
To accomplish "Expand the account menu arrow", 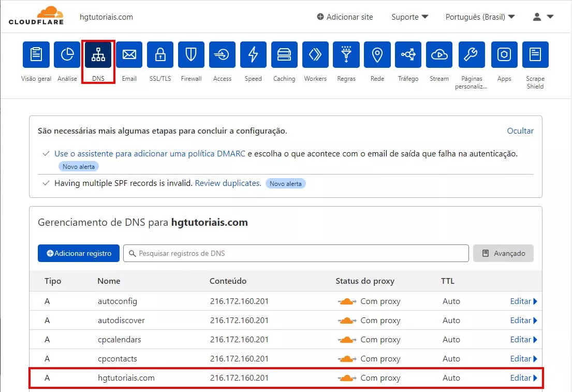I will pyautogui.click(x=550, y=17).
